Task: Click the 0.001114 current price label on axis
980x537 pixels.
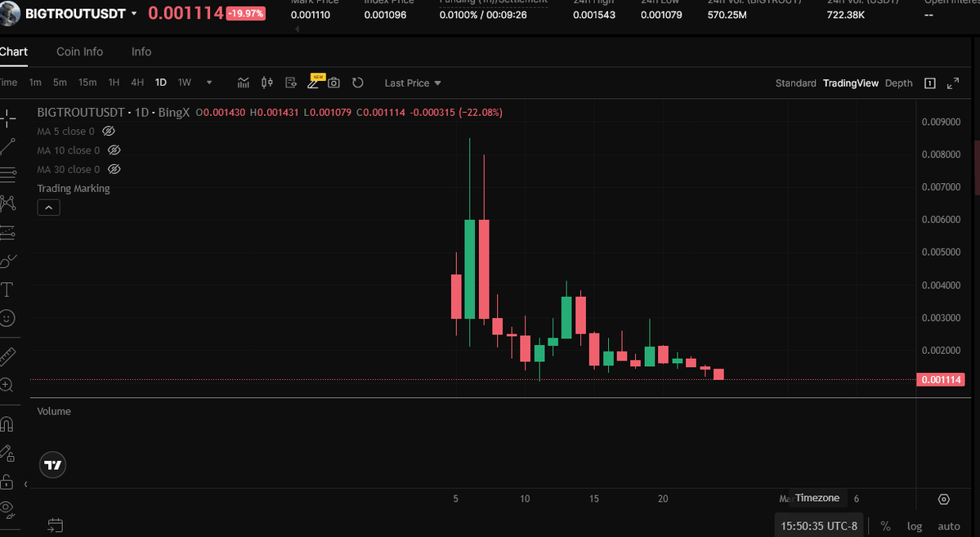Action: tap(940, 379)
